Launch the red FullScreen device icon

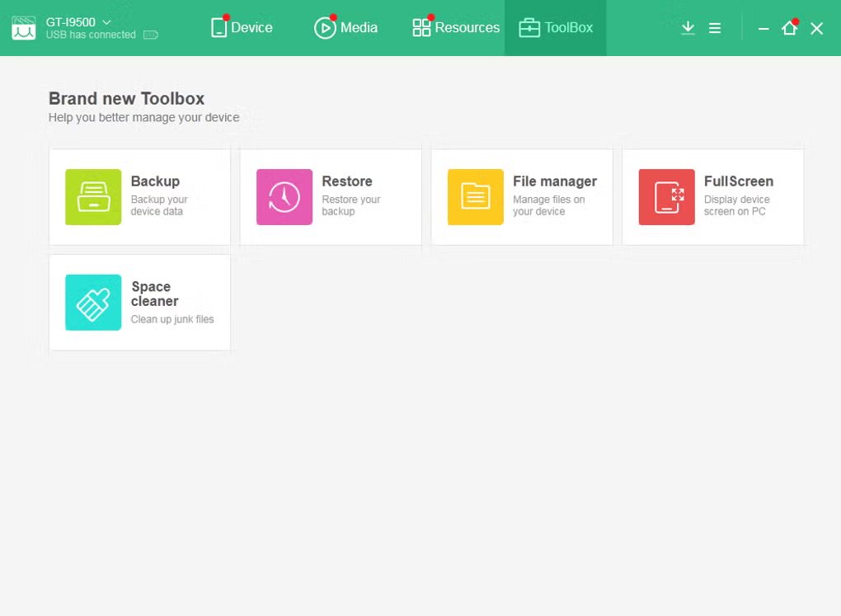coord(667,197)
